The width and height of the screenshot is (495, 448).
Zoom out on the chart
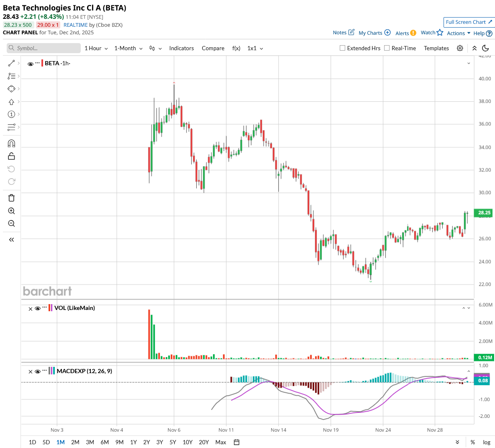[11, 223]
